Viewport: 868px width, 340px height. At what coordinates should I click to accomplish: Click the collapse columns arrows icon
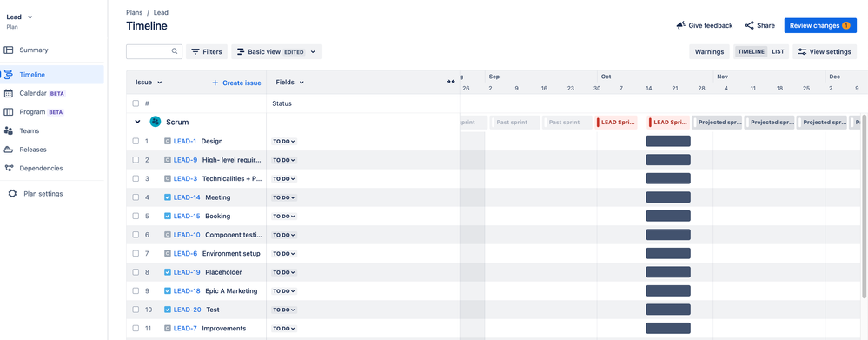click(451, 82)
